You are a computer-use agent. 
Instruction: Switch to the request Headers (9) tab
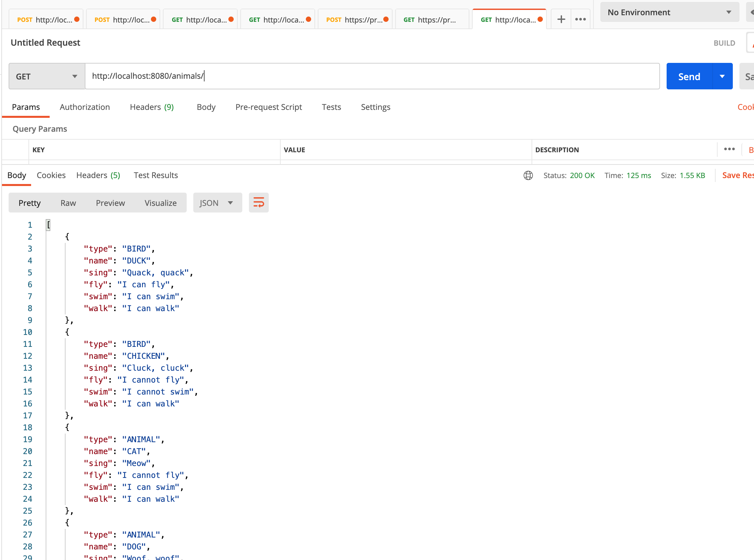point(152,107)
